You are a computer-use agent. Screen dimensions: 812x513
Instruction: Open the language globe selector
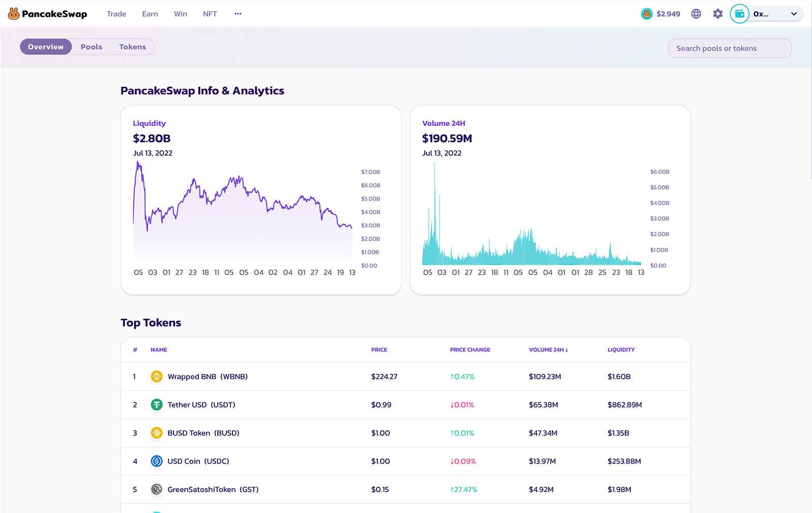point(696,14)
